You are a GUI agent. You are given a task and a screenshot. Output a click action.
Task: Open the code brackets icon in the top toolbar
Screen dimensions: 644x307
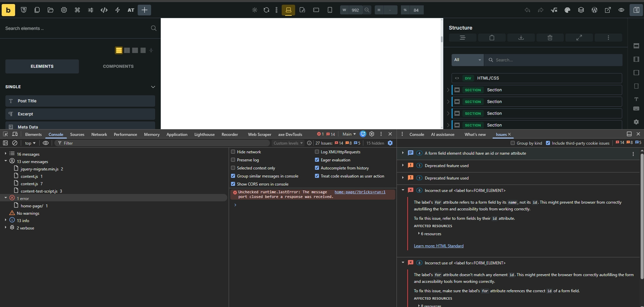point(104,10)
